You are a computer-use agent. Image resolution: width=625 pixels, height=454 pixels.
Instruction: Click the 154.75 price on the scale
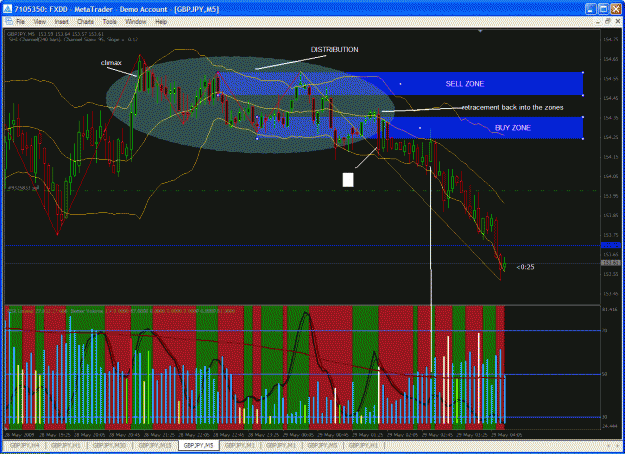click(x=610, y=39)
